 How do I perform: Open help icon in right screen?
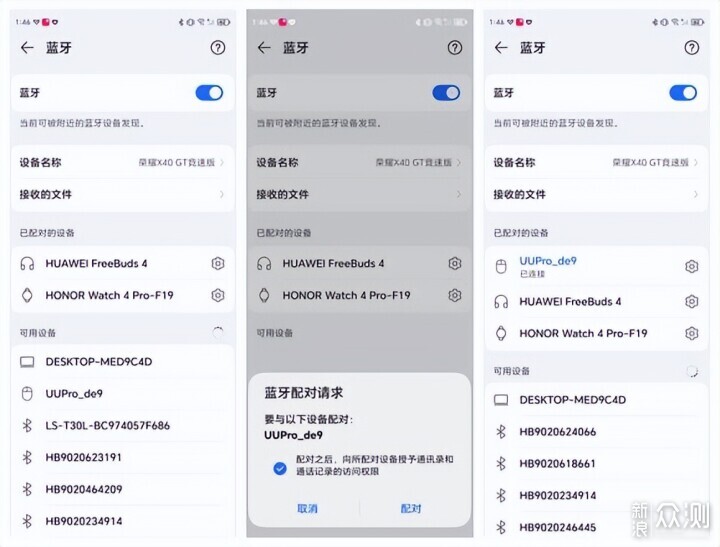tap(692, 48)
